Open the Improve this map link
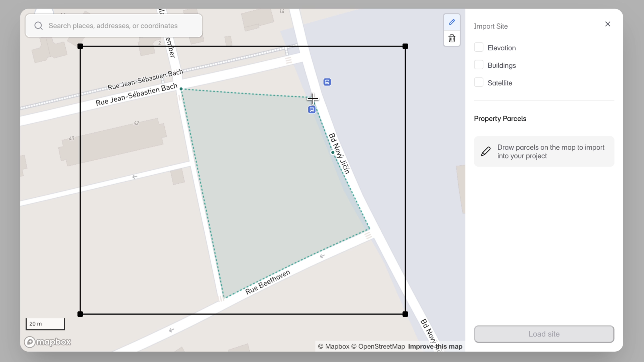Viewport: 644px width, 362px height. [x=435, y=347]
